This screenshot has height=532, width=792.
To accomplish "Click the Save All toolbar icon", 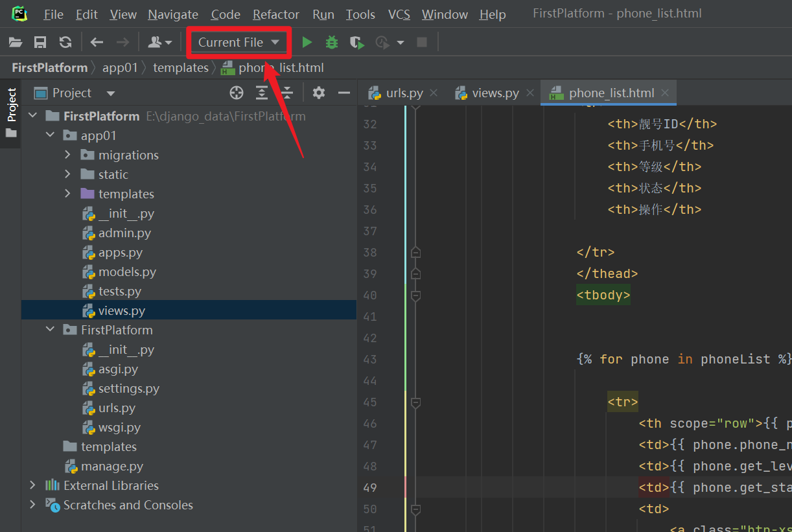I will (x=40, y=43).
